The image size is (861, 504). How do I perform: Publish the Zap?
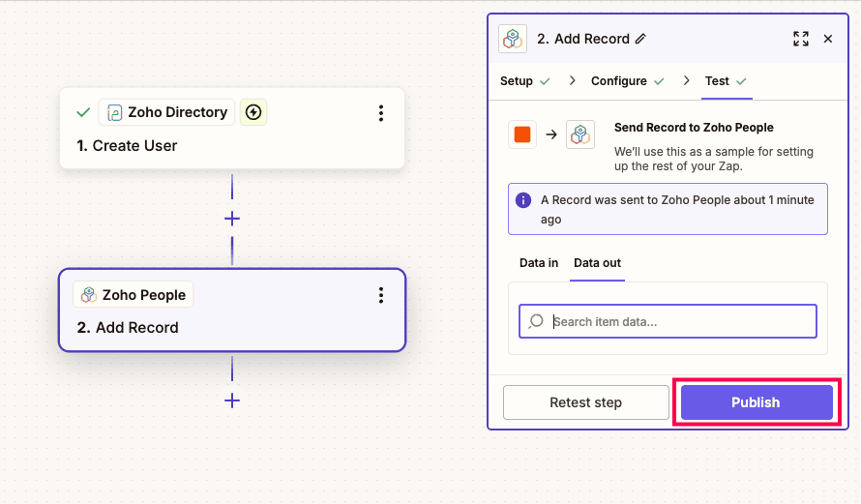tap(756, 402)
